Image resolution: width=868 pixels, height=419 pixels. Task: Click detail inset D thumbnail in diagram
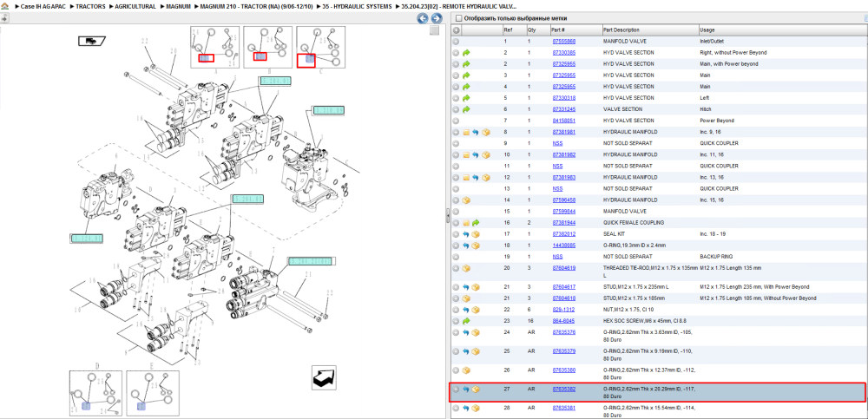pyautogui.click(x=95, y=393)
